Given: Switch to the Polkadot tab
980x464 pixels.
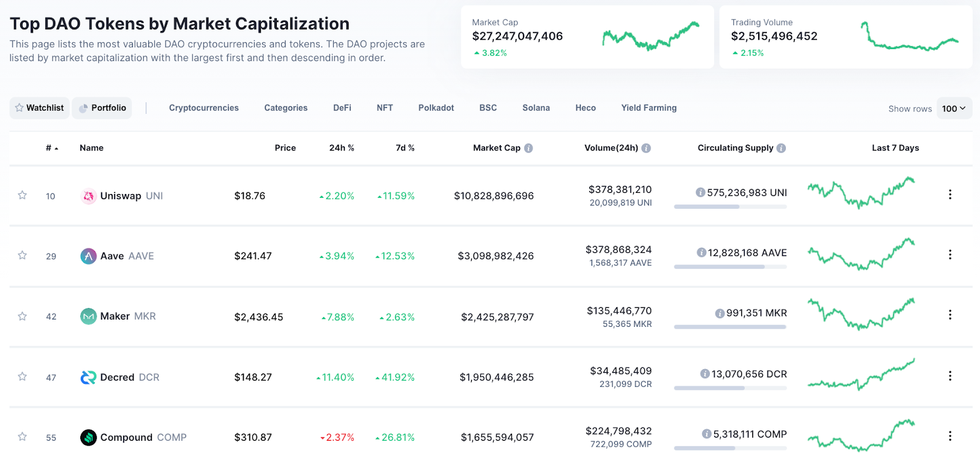Looking at the screenshot, I should click(436, 108).
